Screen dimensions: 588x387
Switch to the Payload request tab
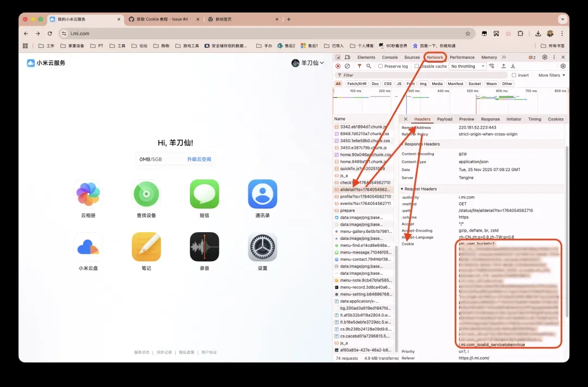coord(444,119)
